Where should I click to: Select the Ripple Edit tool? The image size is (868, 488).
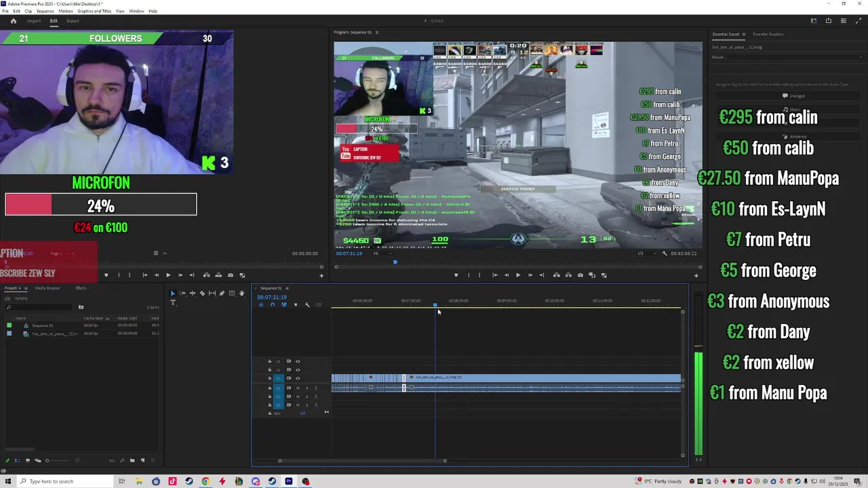[x=193, y=293]
